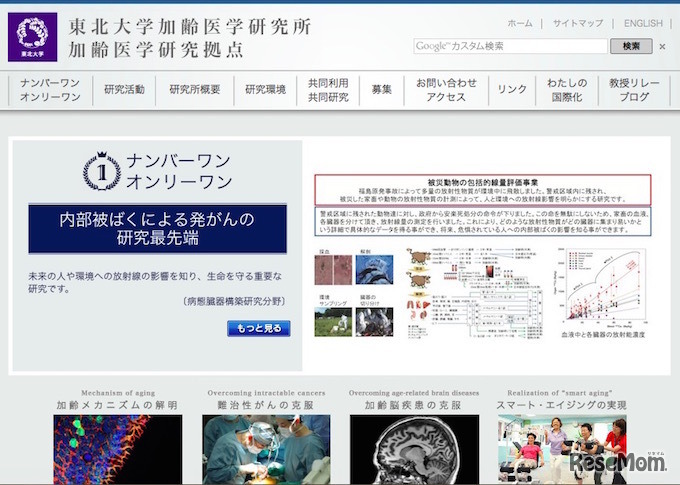The width and height of the screenshot is (680, 485).
Task: Click the もっと見る button
Action: click(x=259, y=328)
